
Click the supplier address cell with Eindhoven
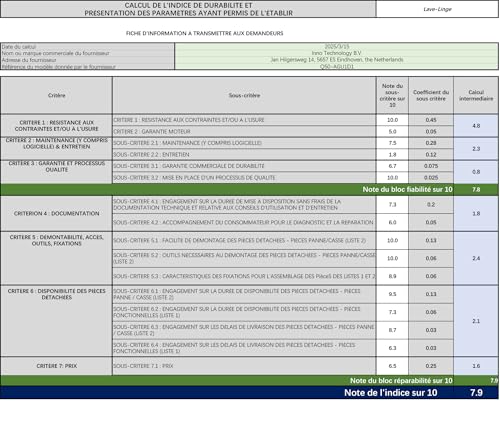[337, 60]
